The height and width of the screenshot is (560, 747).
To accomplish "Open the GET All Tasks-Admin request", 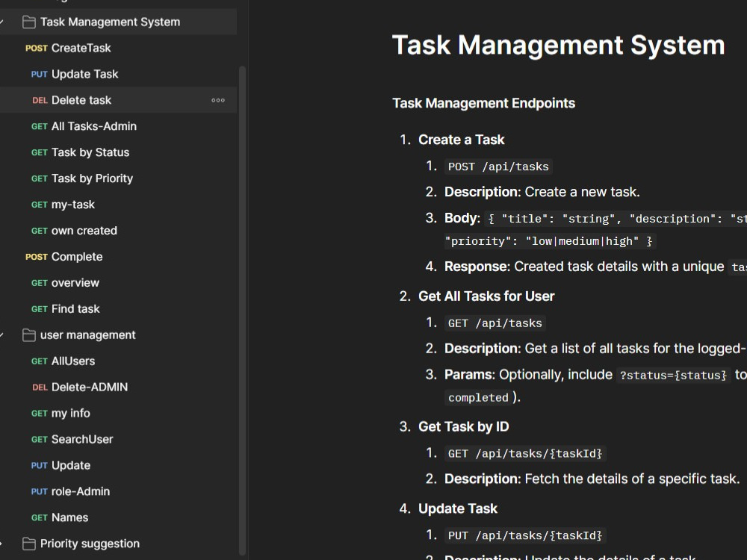I will (x=118, y=126).
